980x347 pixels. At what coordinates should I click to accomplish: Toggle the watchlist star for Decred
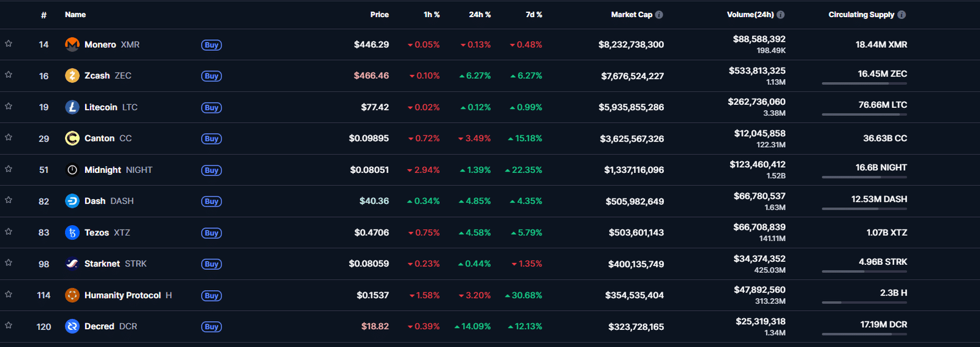9,326
